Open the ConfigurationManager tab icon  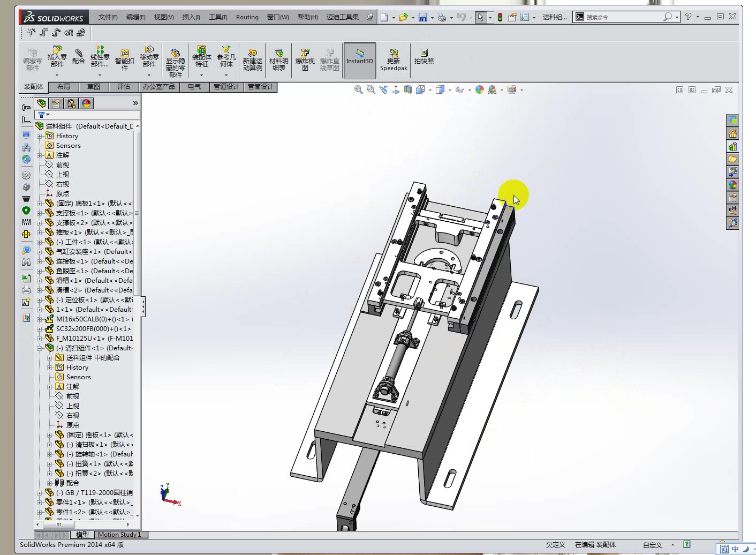click(70, 103)
